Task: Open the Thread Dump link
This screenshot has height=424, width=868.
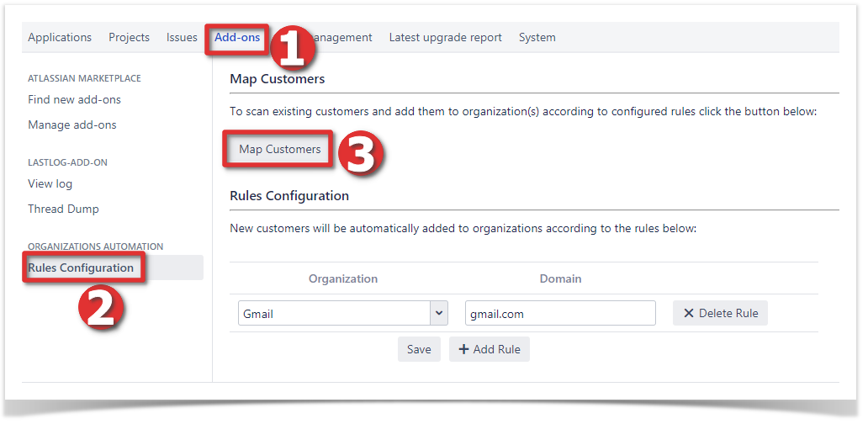Action: [x=63, y=209]
